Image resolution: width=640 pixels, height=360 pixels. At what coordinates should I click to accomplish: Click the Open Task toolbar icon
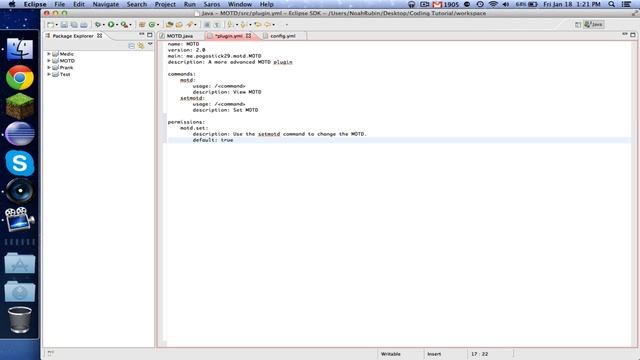pos(179,25)
